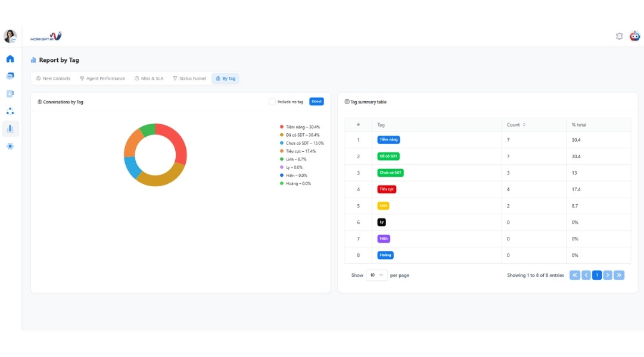Switch to the Agent Performance tab

click(x=102, y=79)
